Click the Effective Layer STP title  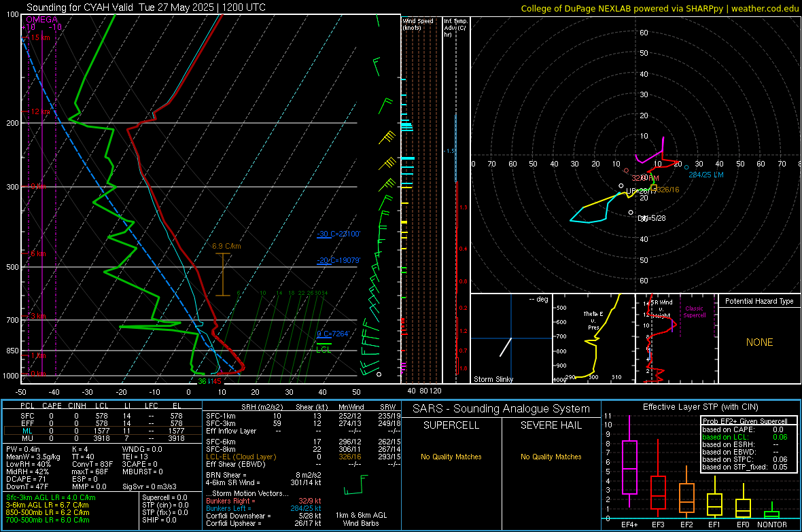700,407
